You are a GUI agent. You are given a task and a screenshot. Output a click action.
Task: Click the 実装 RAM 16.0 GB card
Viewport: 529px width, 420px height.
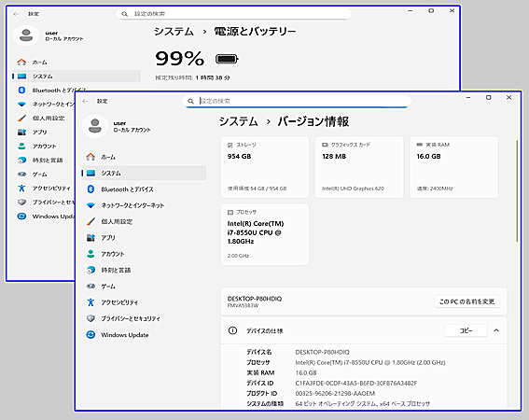453,167
